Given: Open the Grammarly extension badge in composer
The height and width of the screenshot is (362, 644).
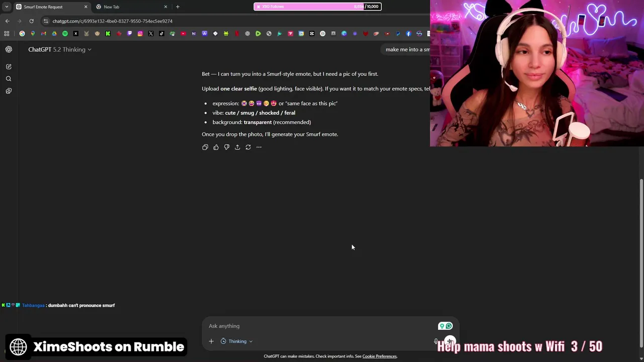Looking at the screenshot, I should click(445, 326).
